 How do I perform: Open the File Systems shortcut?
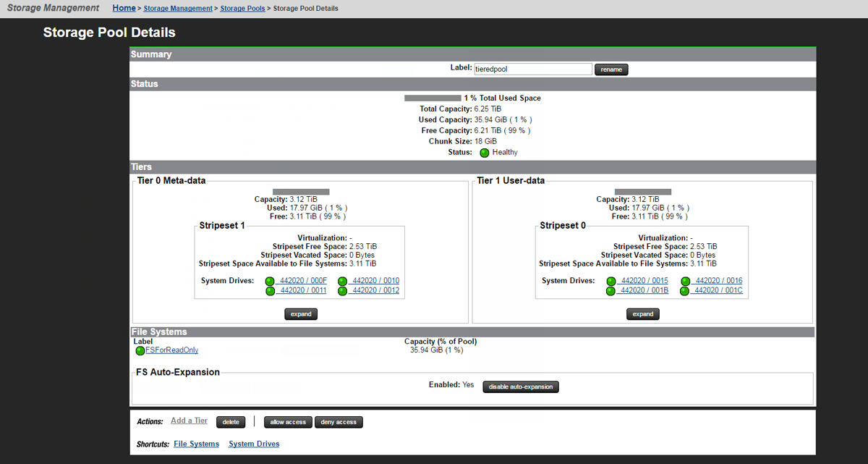[x=197, y=444]
